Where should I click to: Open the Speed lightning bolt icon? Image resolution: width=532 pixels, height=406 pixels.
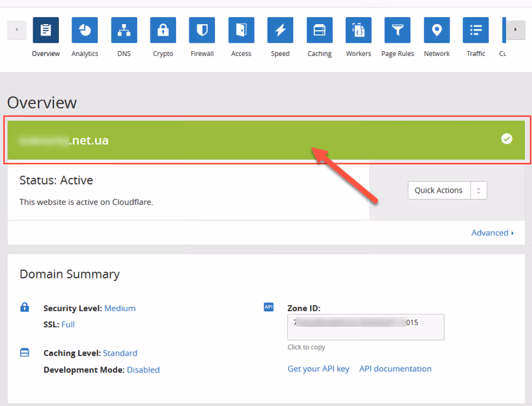280,30
